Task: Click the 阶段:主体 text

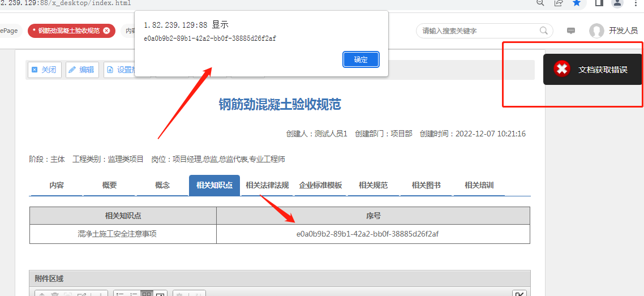Action: [47, 159]
